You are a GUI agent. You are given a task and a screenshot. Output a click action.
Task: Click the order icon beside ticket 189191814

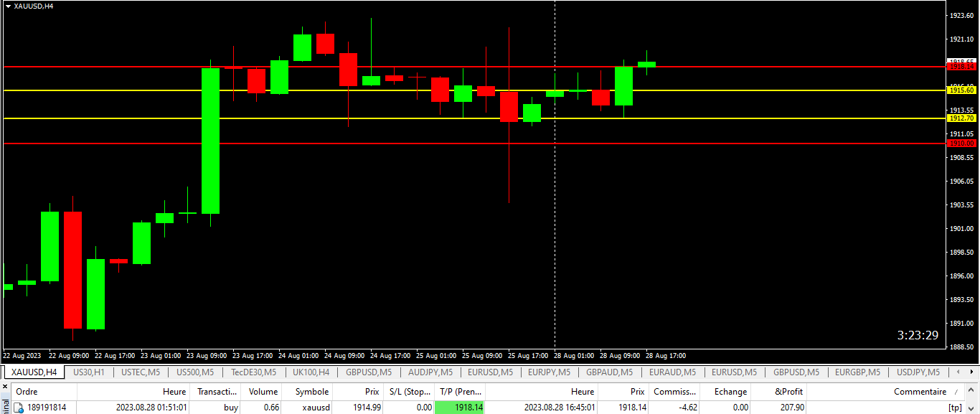19,408
